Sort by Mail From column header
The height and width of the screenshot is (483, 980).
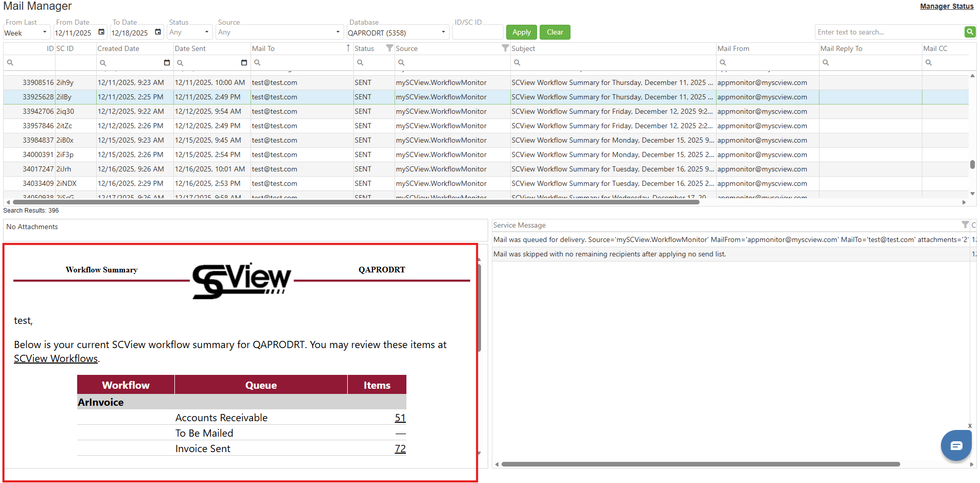tap(733, 48)
